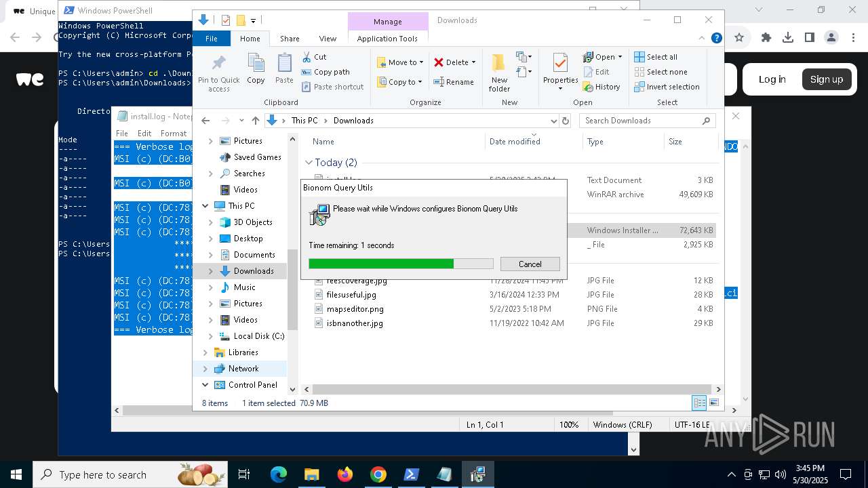This screenshot has height=488, width=868.
Task: Open the File tab in Explorer
Action: pyautogui.click(x=212, y=39)
